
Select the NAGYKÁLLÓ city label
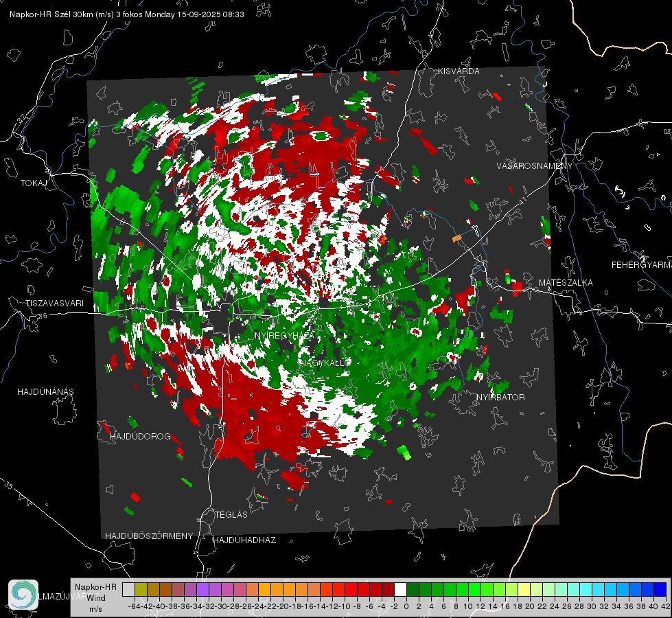click(325, 363)
